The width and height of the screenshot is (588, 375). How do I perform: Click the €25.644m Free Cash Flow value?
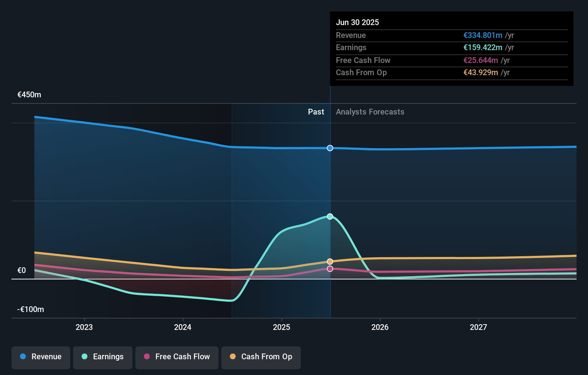pos(480,60)
